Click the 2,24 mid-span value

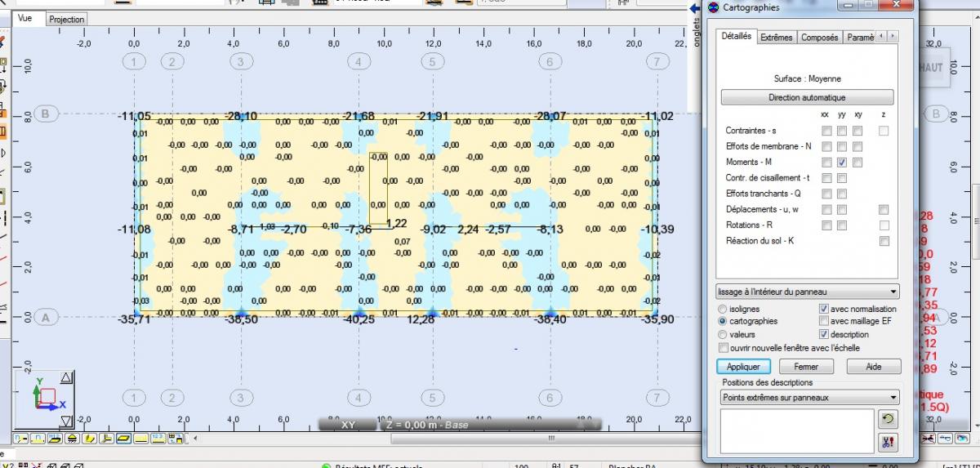pos(467,230)
